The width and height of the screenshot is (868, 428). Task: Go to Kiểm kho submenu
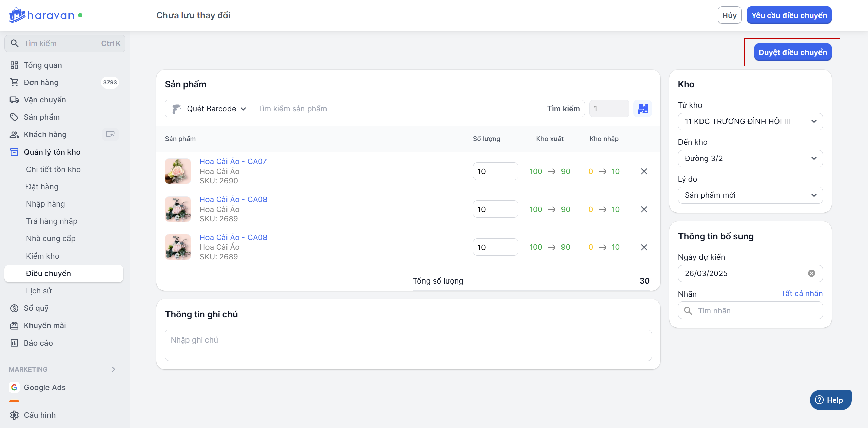pyautogui.click(x=43, y=256)
